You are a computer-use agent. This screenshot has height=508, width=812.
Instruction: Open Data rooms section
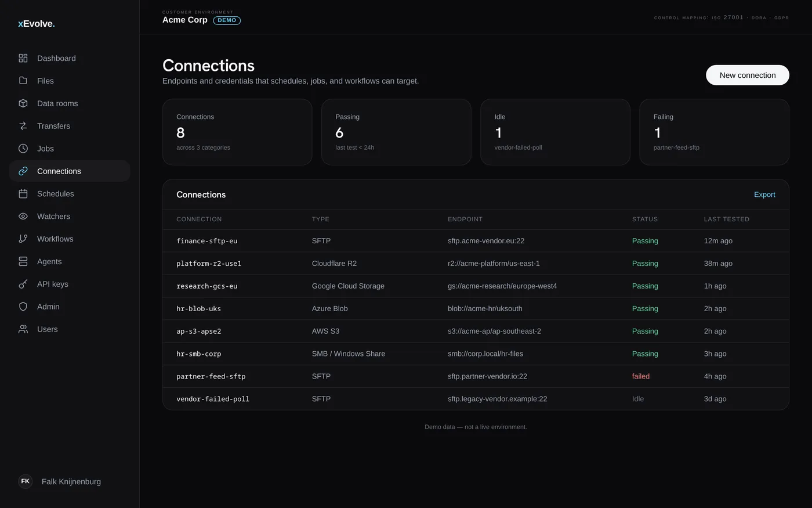[70, 103]
